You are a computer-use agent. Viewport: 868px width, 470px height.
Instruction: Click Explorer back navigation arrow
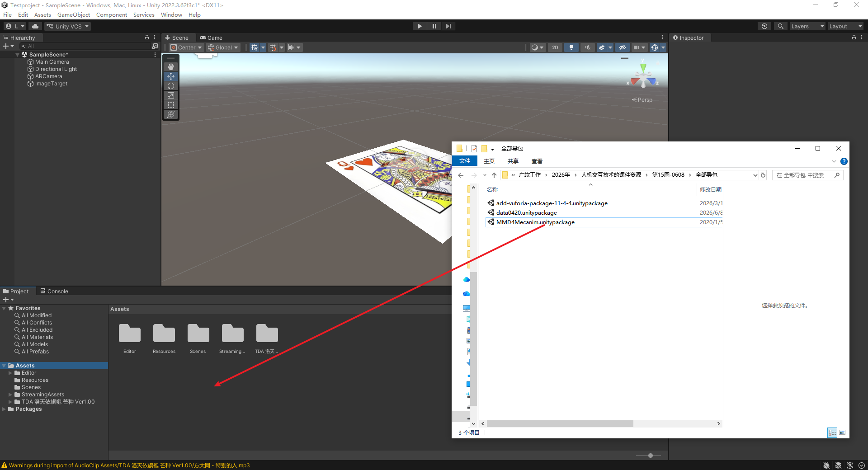coord(461,175)
